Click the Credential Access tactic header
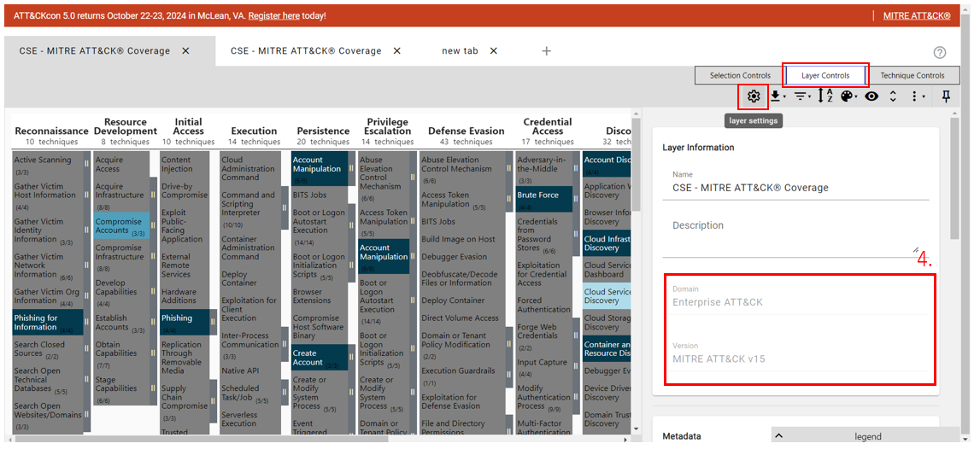 pos(548,126)
